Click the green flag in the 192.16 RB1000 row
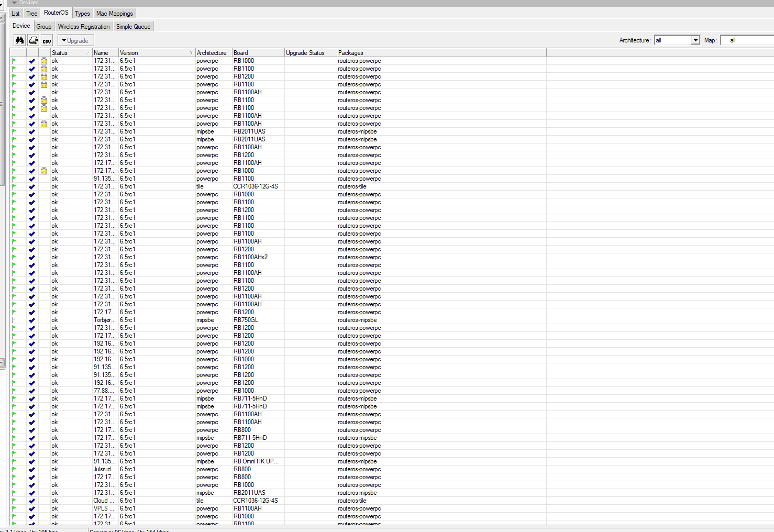 coord(15,359)
